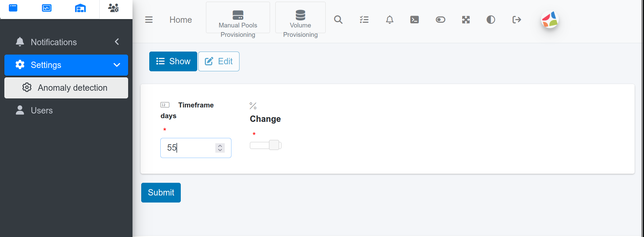Image resolution: width=644 pixels, height=237 pixels.
Task: Click the warehouse icon in the top-left bar
Action: pyautogui.click(x=80, y=8)
